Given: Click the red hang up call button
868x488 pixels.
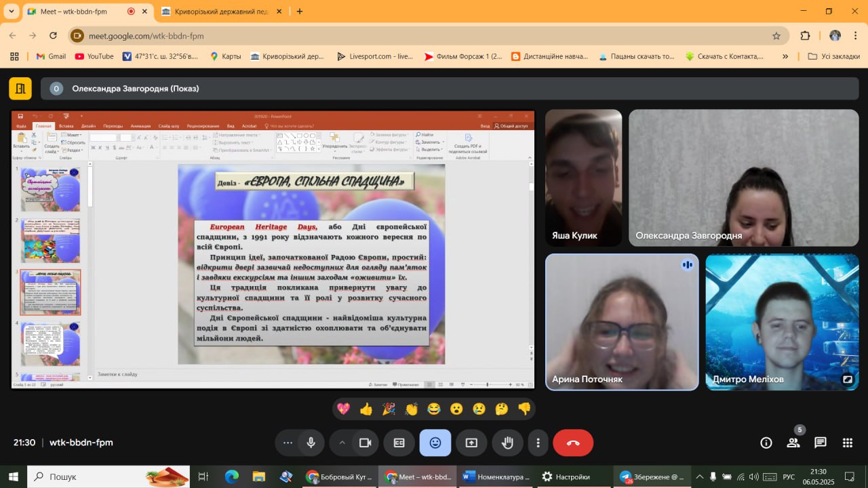Looking at the screenshot, I should (573, 443).
